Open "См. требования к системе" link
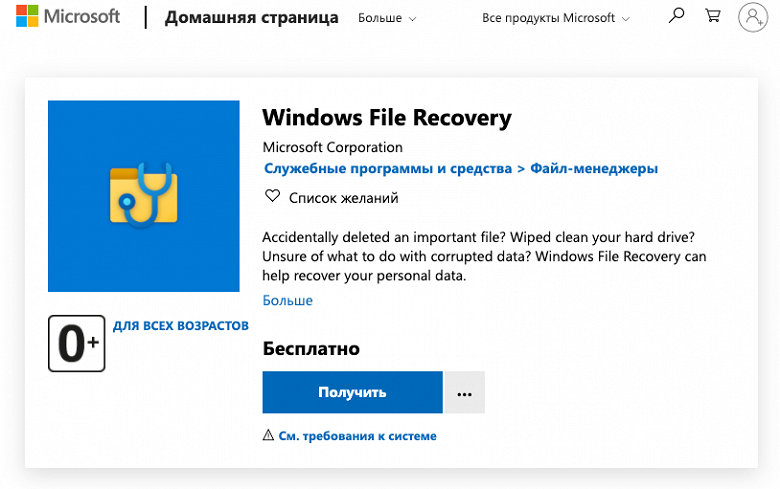The height and width of the screenshot is (489, 780). pyautogui.click(x=357, y=436)
